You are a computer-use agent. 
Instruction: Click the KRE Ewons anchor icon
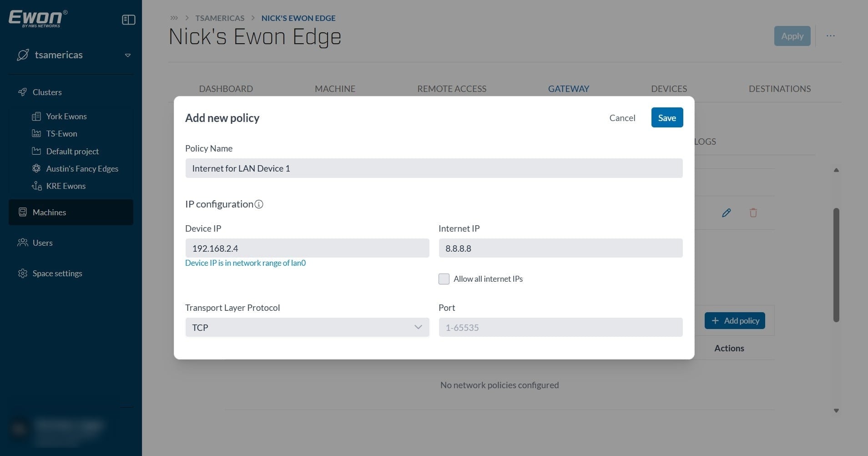pos(36,186)
